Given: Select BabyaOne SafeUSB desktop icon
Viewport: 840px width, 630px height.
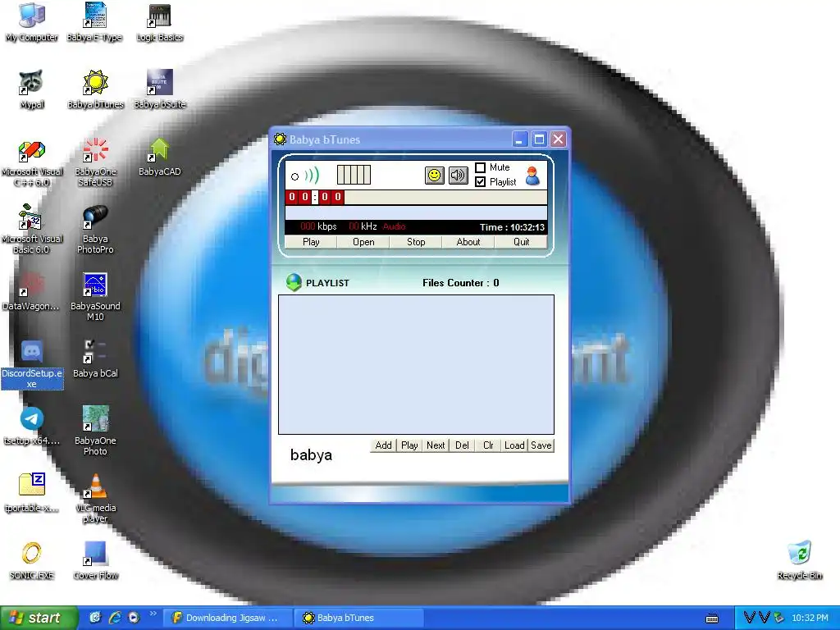Looking at the screenshot, I should pyautogui.click(x=95, y=162).
